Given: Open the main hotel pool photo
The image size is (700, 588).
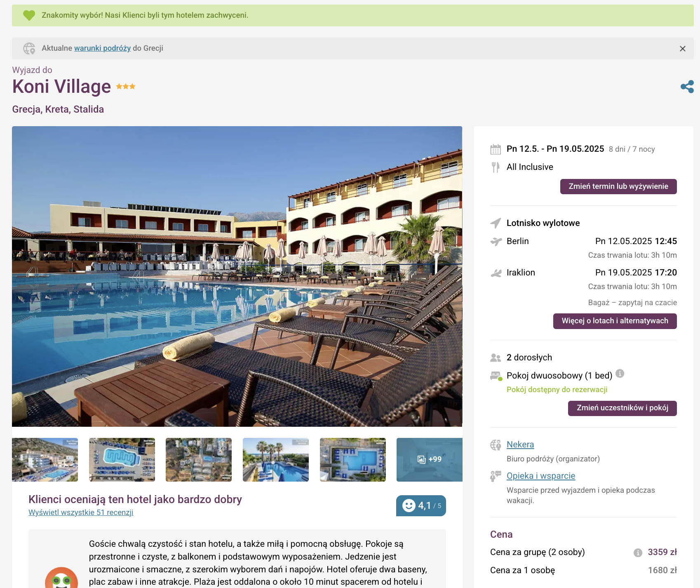Looking at the screenshot, I should (x=237, y=276).
